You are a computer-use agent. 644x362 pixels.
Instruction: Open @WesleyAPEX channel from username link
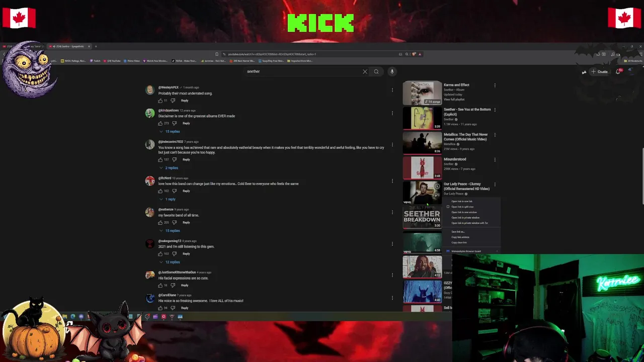(169, 87)
